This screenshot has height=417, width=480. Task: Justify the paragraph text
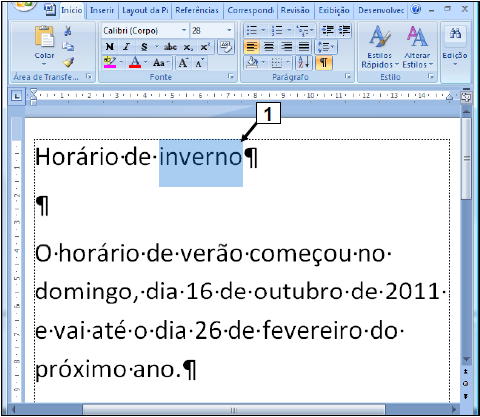[x=304, y=47]
